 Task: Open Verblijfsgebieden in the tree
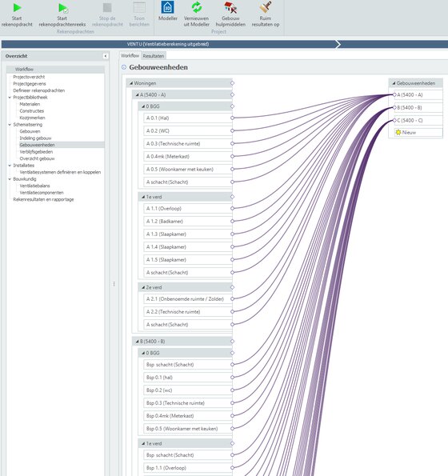pos(36,152)
